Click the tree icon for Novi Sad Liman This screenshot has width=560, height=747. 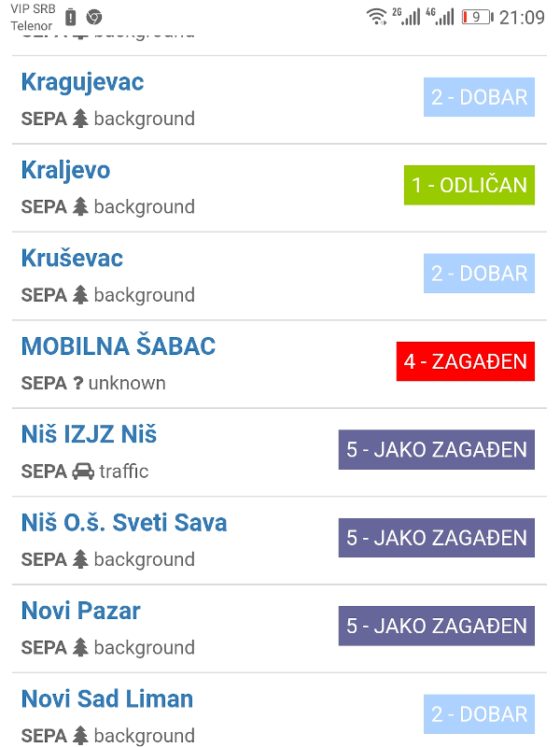pyautogui.click(x=79, y=736)
